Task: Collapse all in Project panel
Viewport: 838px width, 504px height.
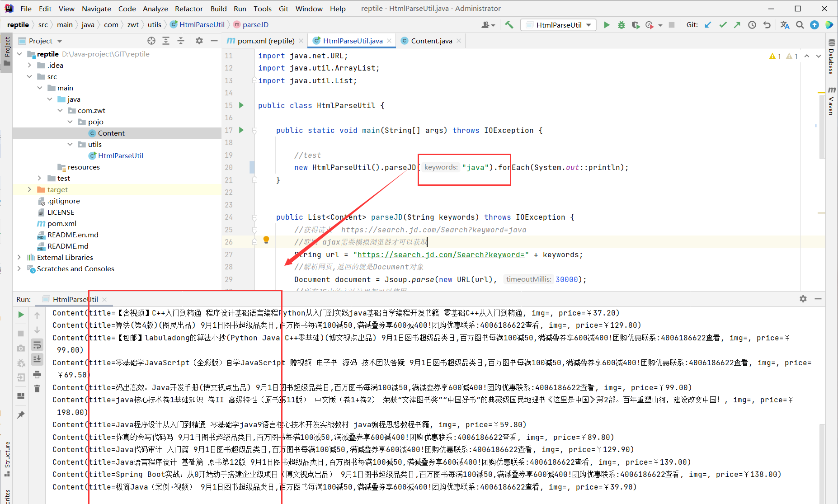Action: 181,41
